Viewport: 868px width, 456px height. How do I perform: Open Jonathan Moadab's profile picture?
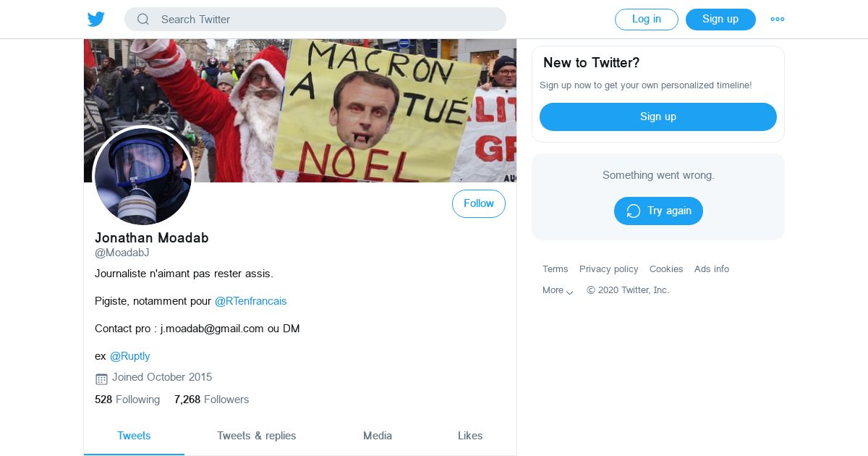coord(143,176)
